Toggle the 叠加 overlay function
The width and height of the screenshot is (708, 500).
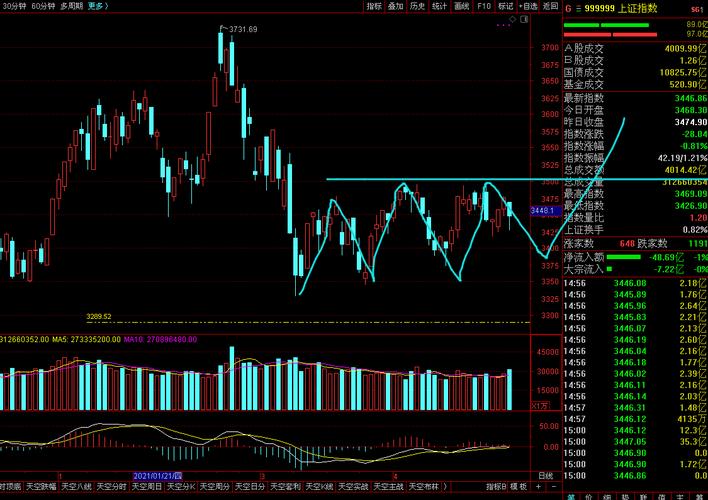396,6
